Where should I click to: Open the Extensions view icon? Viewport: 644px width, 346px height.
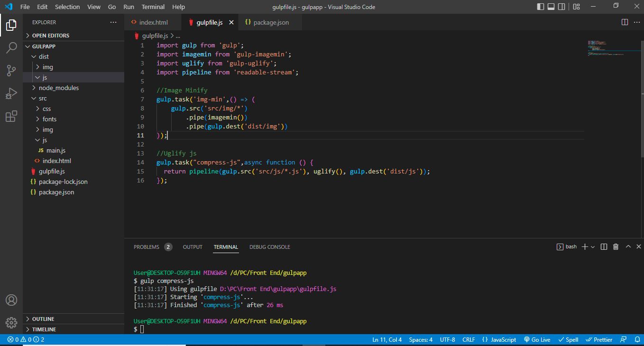[x=11, y=116]
